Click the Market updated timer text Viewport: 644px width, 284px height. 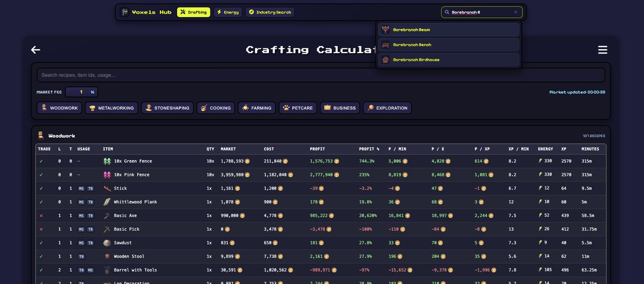pos(577,92)
